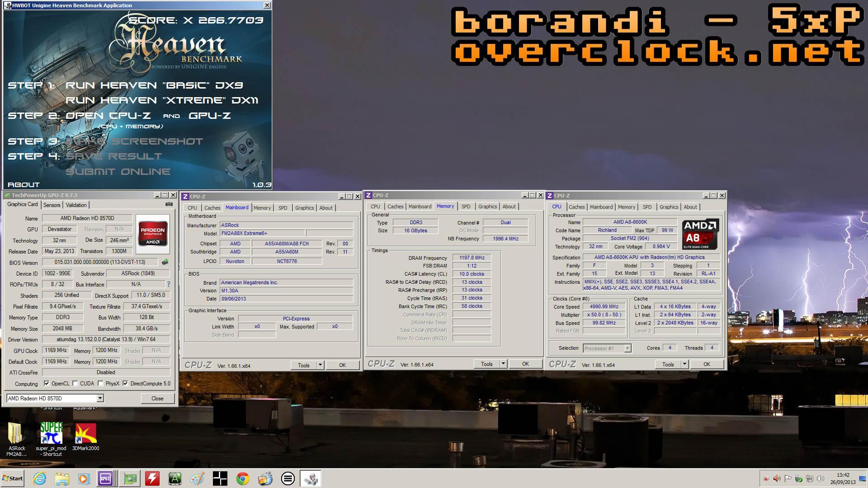Click Run Heaven "Basic" DX9 step
Viewport: 868px width, 488px height.
click(x=154, y=85)
